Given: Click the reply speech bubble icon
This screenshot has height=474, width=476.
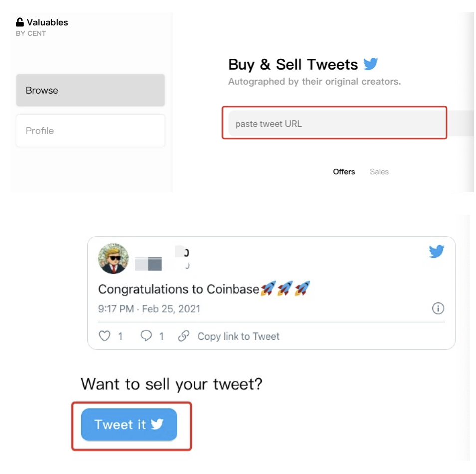Looking at the screenshot, I should [146, 336].
